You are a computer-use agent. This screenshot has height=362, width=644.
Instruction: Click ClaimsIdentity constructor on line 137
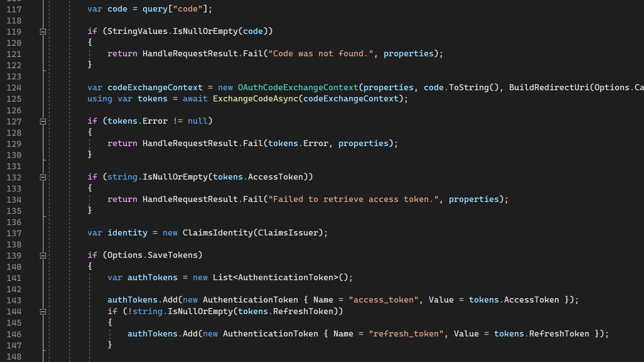pyautogui.click(x=218, y=233)
